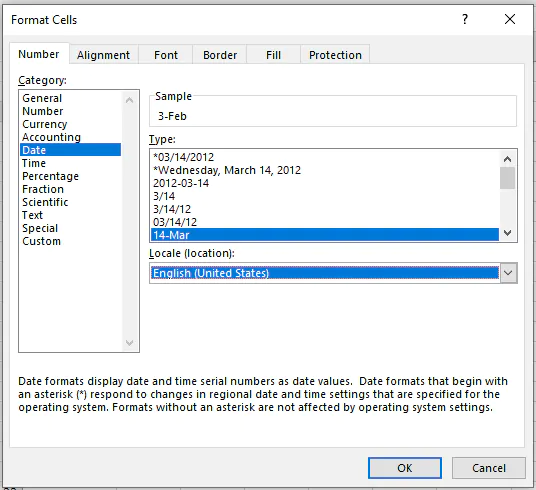
Task: Click the Cancel button
Action: (x=488, y=468)
